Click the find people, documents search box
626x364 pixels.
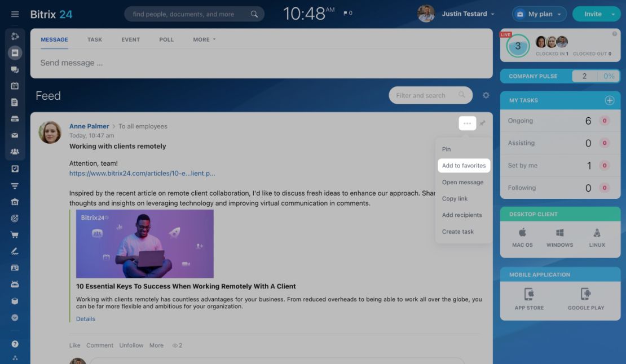point(195,14)
